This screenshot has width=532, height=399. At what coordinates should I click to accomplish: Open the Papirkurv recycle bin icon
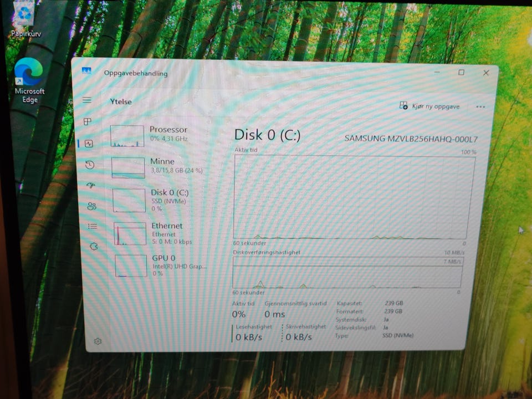point(25,19)
